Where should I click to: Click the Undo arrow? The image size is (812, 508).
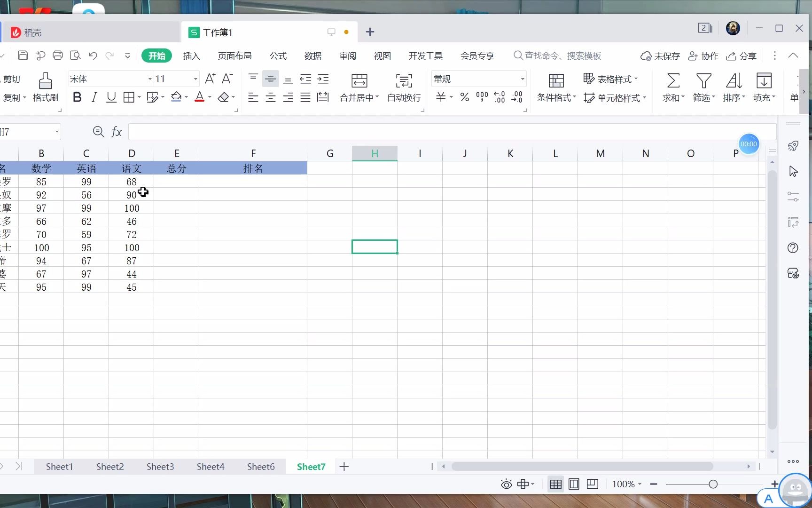coord(93,56)
